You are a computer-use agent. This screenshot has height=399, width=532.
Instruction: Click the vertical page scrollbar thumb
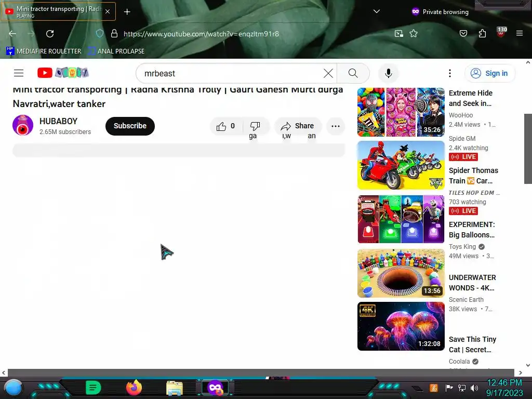click(x=528, y=149)
